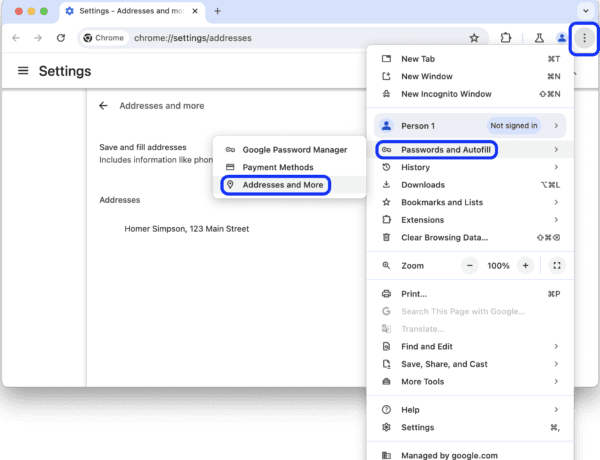Open the tab search dropdown arrow
This screenshot has width=600, height=460.
coord(585,11)
